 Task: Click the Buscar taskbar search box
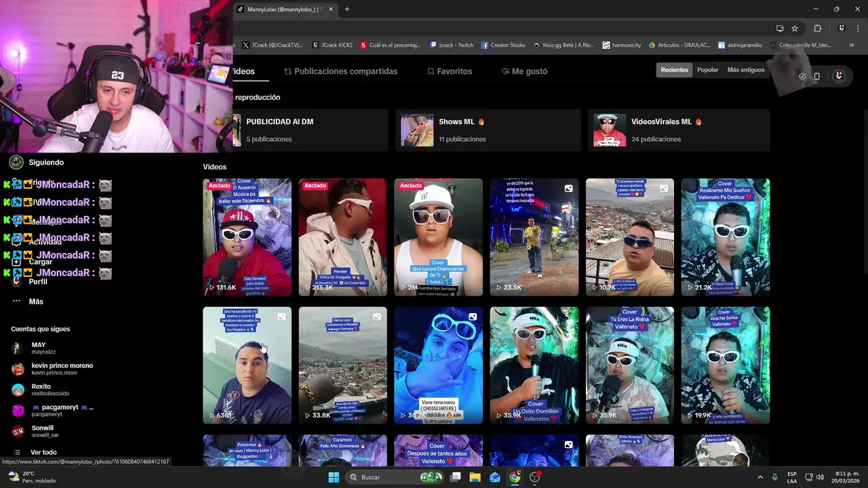point(393,477)
